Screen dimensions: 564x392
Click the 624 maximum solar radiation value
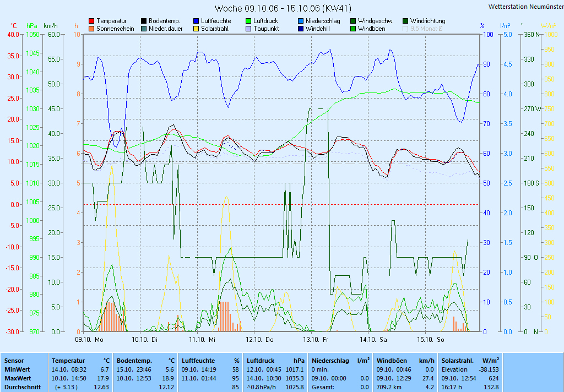[x=494, y=379]
